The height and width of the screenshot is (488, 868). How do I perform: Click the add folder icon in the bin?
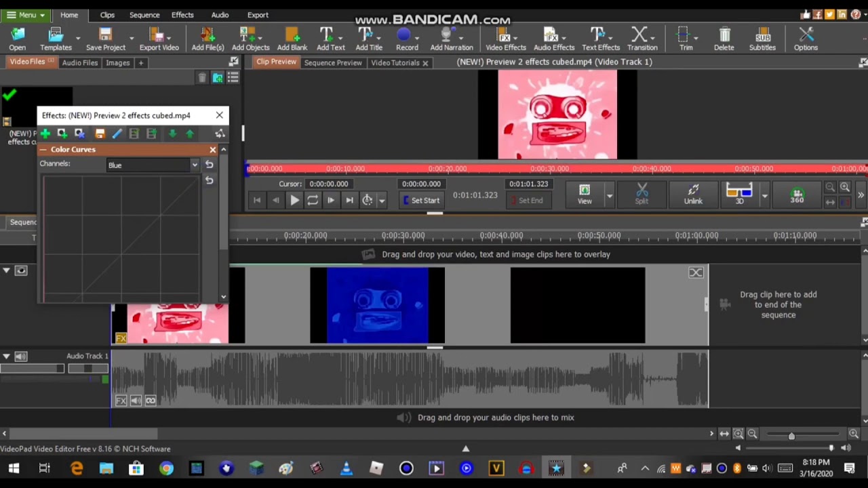[218, 78]
